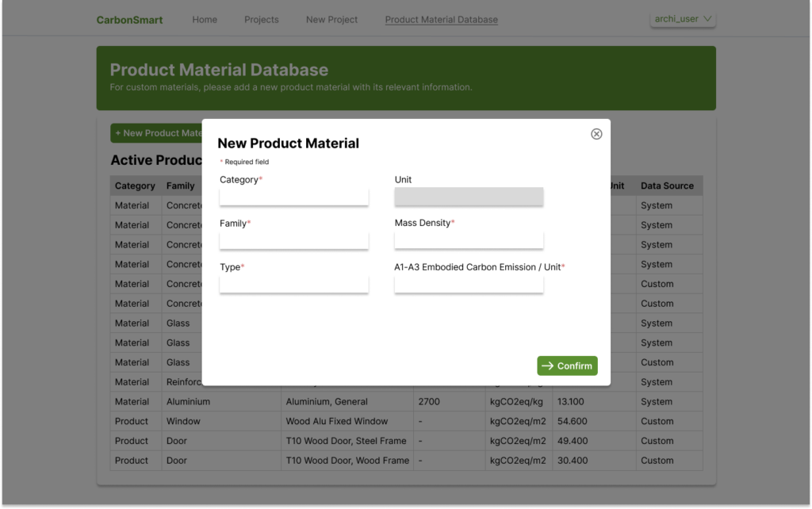Image resolution: width=812 pixels, height=509 pixels.
Task: Click the CarbonSmart logo
Action: tap(129, 20)
